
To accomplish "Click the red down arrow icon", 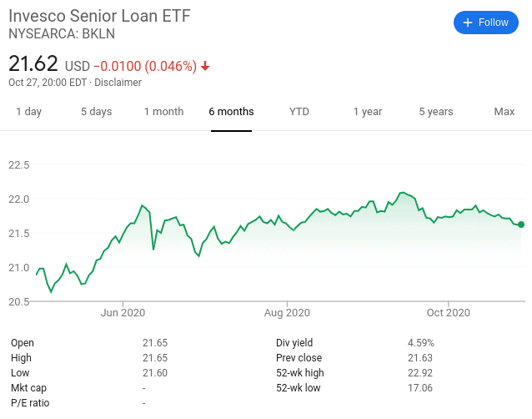I will tap(205, 66).
